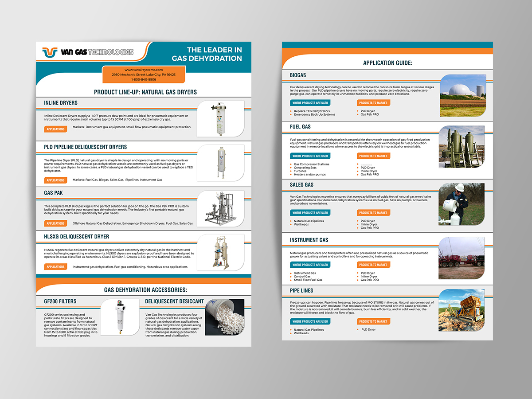Image resolution: width=532 pixels, height=399 pixels.
Task: Open the GF200 filter product photo
Action: [120, 317]
